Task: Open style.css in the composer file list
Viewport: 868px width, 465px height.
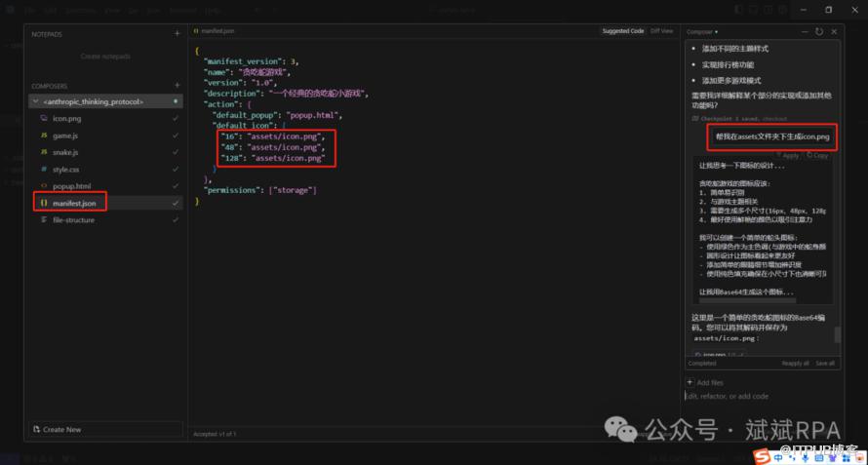Action: [x=66, y=170]
